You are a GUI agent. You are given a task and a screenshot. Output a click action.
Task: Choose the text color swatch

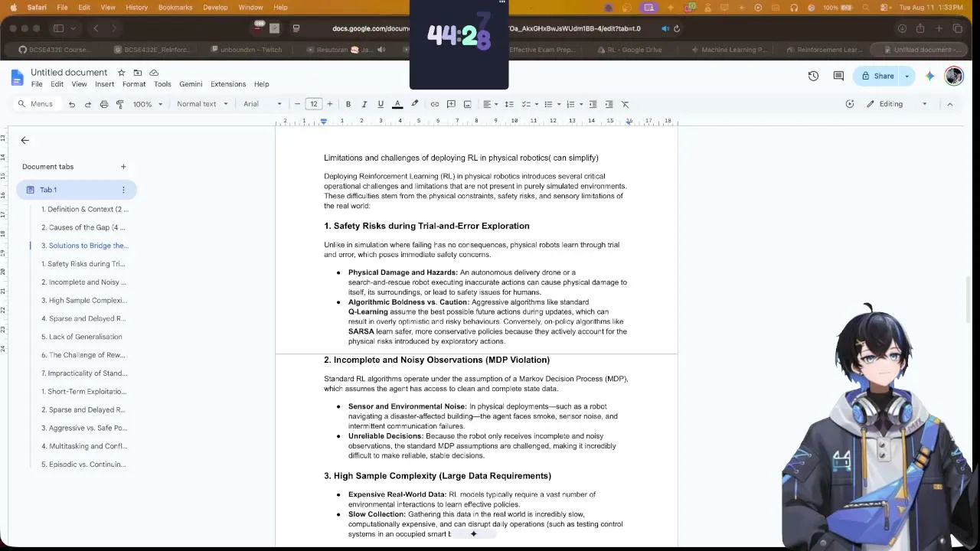(x=397, y=104)
